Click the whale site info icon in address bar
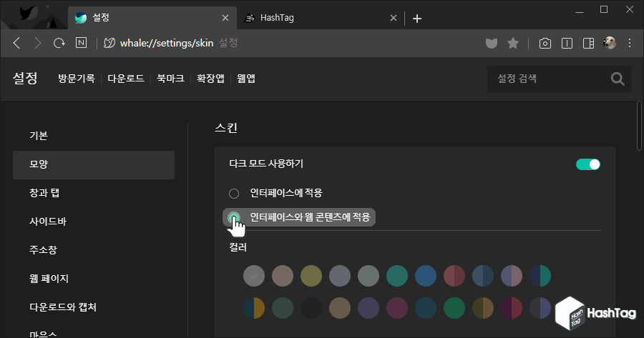Screen dimensions: 644x338 pos(109,43)
